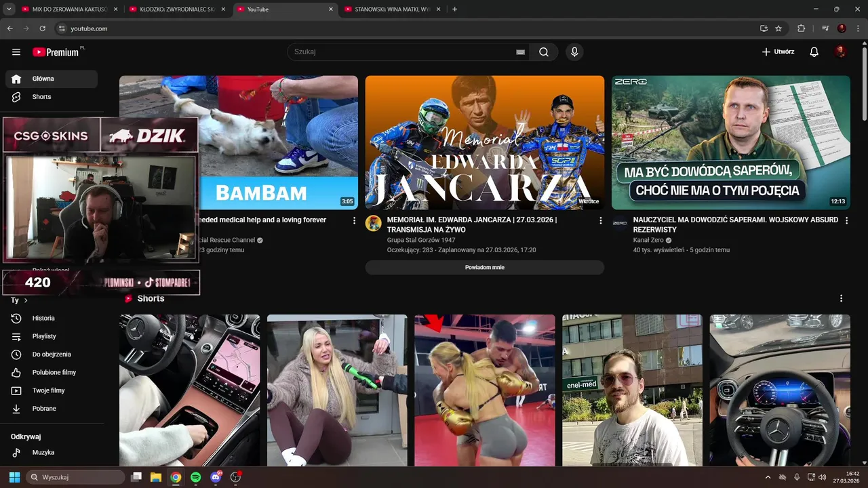This screenshot has width=868, height=488.
Task: Click Powiadom mnie button
Action: (x=485, y=267)
